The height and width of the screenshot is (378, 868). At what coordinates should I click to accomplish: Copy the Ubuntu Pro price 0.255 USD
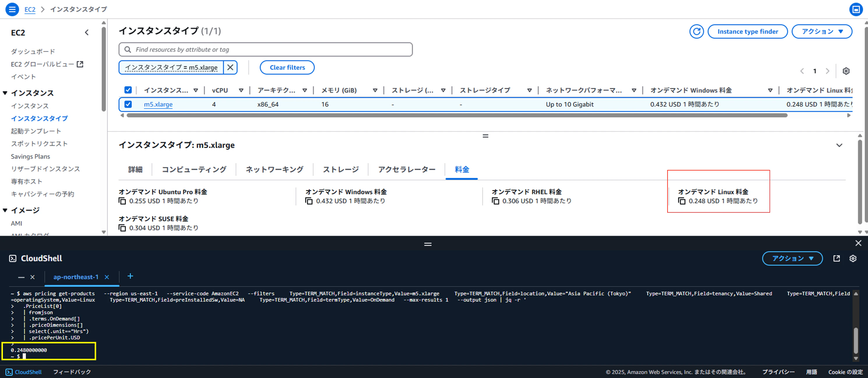point(122,201)
